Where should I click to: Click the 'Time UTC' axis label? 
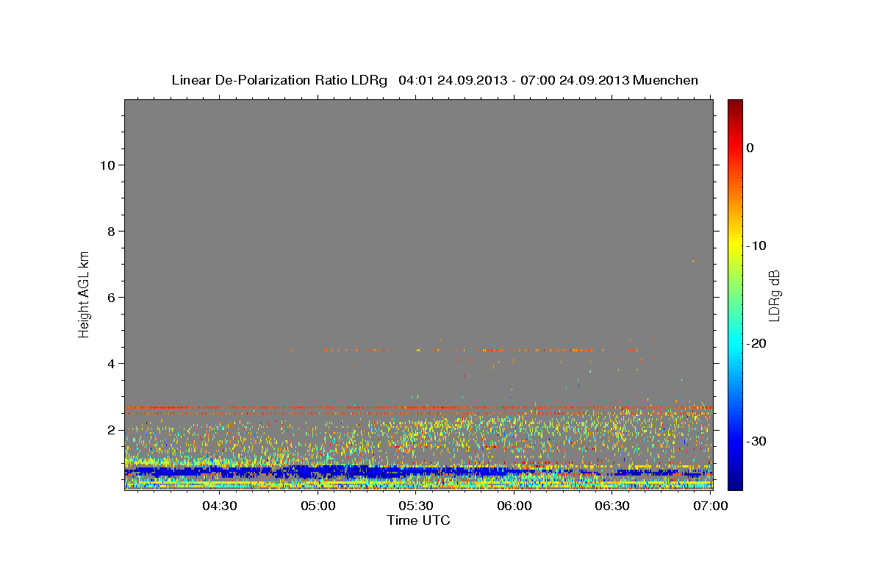click(x=418, y=520)
